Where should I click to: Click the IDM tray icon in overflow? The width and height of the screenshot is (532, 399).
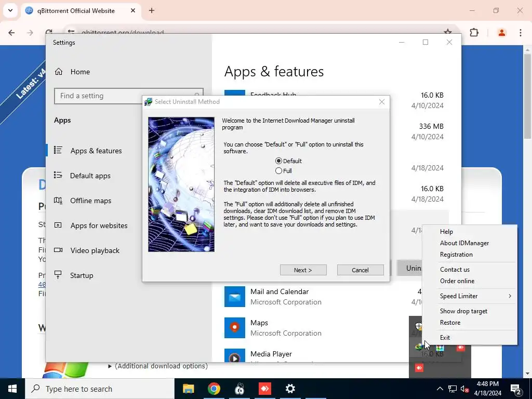tap(419, 347)
